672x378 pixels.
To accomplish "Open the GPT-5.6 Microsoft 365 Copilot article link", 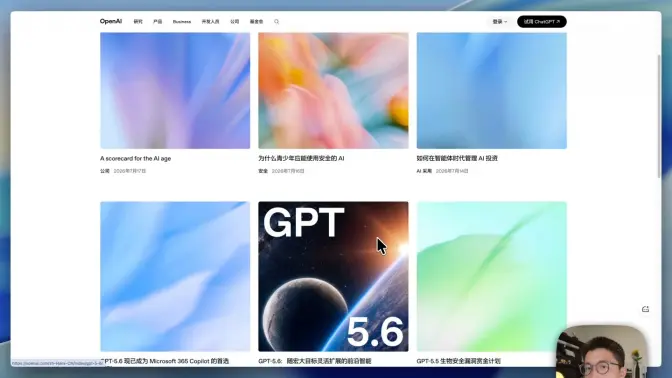I will [165, 361].
